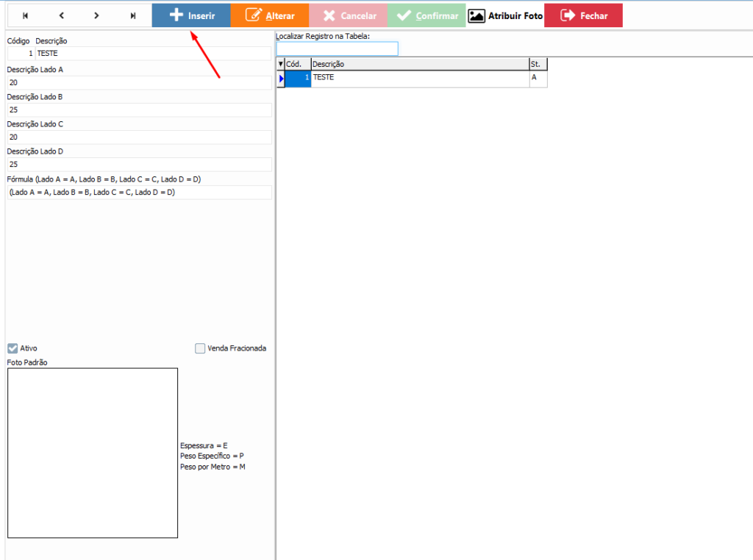Go to the first record
Image resolution: width=753 pixels, height=560 pixels.
(x=26, y=15)
